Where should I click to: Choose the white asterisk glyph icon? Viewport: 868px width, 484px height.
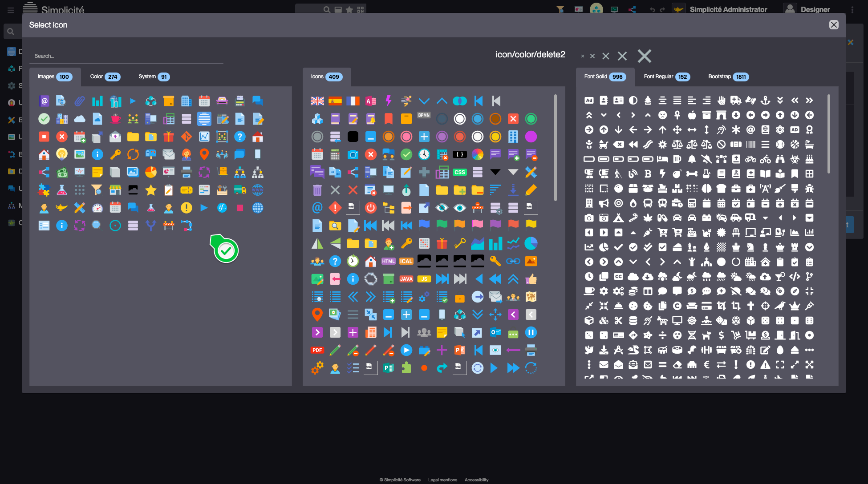click(736, 129)
